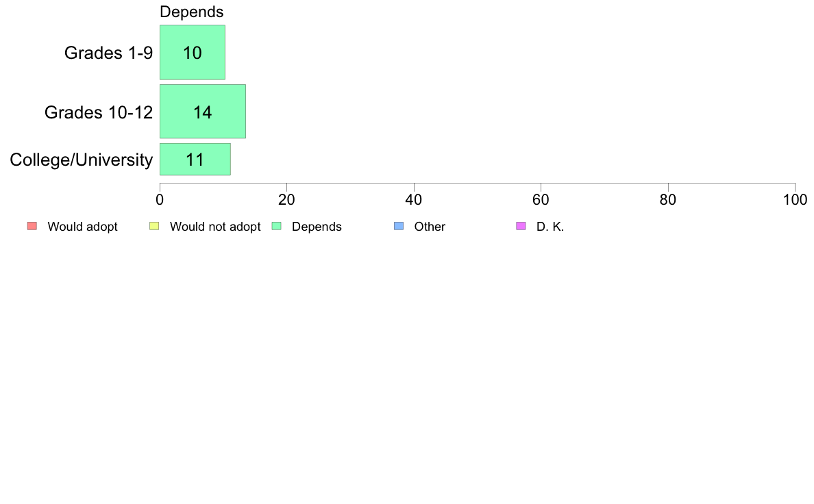Click the red Would adopt legend swatch
Screen dimensions: 814x504
[x=32, y=226]
